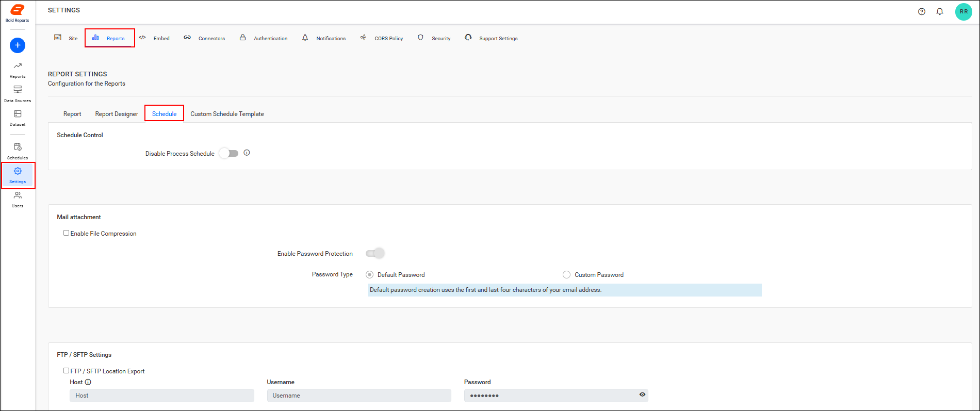Image resolution: width=980 pixels, height=411 pixels.
Task: Switch to Custom Schedule Template sub-tab
Action: click(x=227, y=114)
